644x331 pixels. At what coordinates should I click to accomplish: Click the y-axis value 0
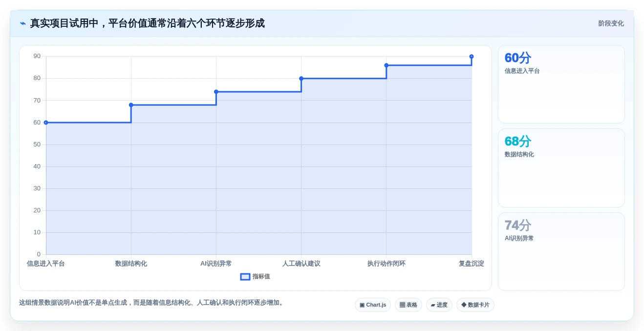point(39,254)
